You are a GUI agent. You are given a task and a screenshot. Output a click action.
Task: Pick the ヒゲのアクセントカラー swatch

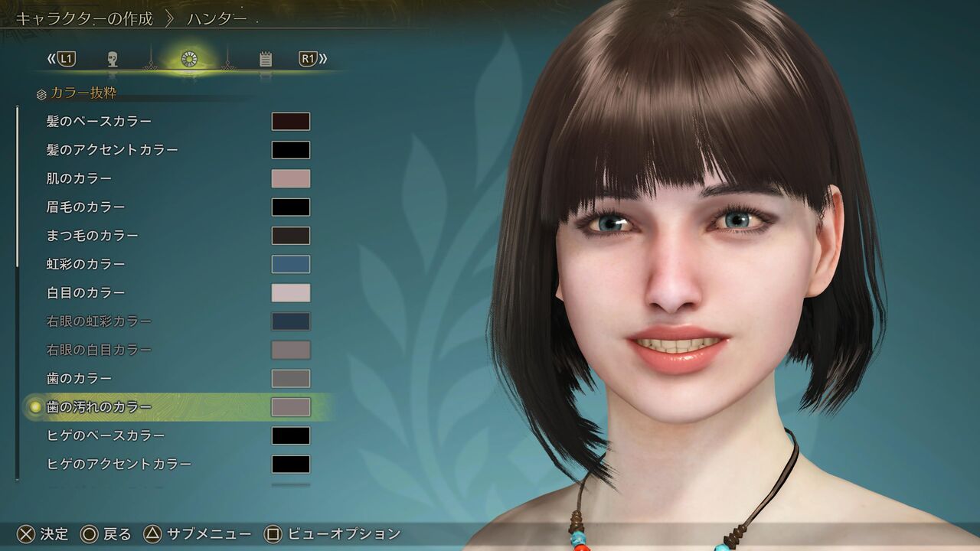point(291,464)
